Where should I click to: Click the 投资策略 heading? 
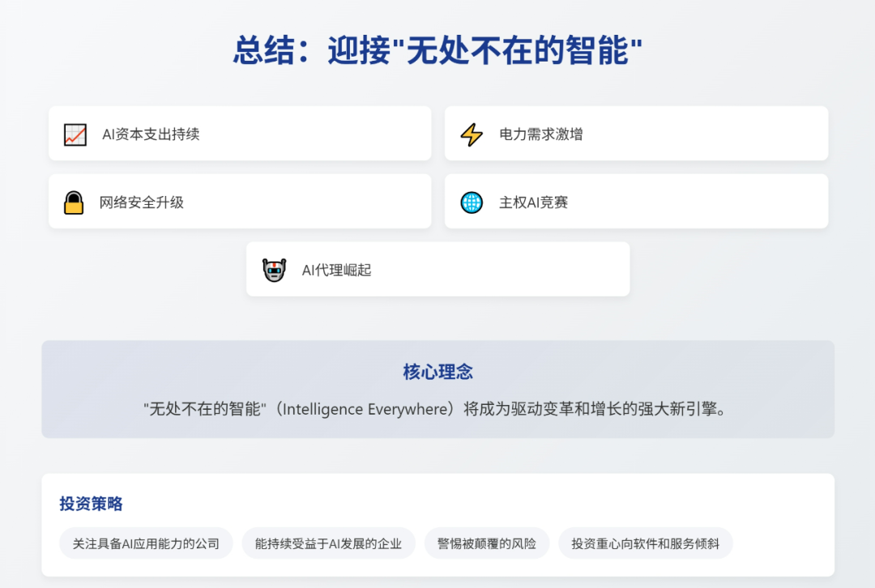(91, 504)
